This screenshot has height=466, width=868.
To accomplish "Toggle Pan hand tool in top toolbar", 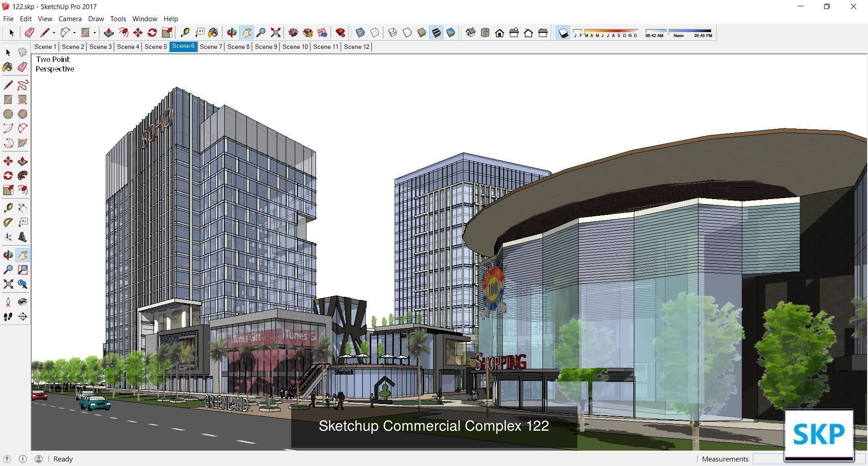I will [246, 33].
